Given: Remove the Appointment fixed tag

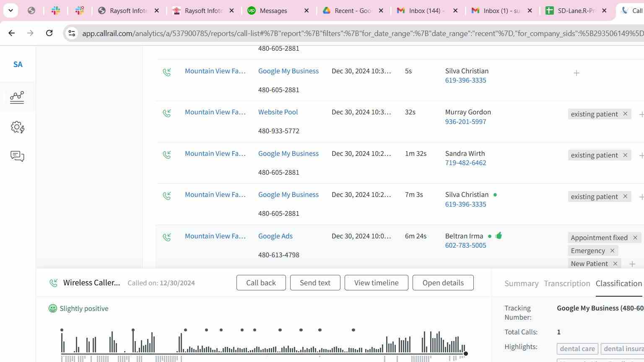Looking at the screenshot, I should tap(635, 238).
